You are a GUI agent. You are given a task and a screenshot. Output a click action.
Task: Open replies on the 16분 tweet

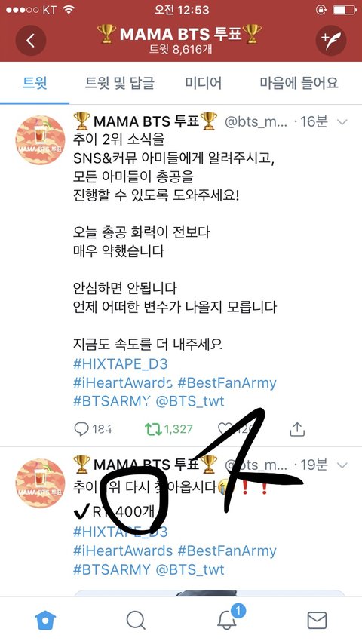point(93,429)
